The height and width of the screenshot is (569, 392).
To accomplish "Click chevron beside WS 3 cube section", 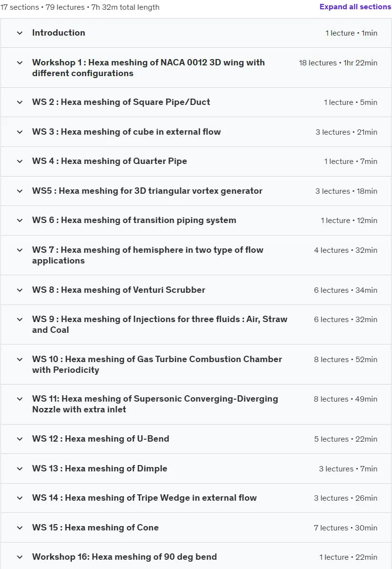I will point(20,132).
